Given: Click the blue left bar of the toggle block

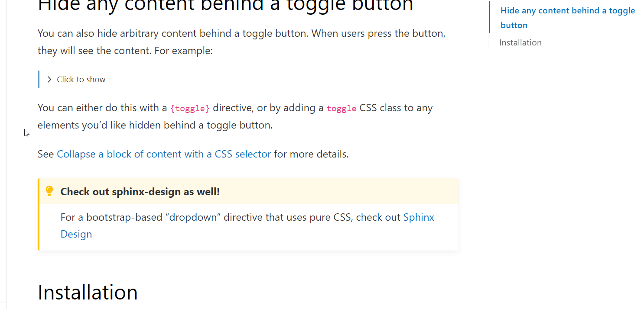Looking at the screenshot, I should click(x=39, y=80).
